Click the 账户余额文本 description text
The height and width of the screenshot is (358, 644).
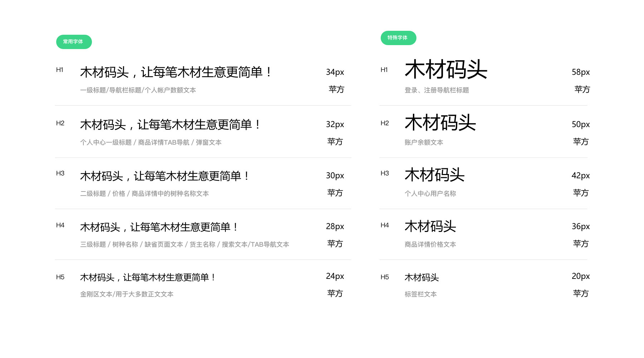pyautogui.click(x=424, y=142)
